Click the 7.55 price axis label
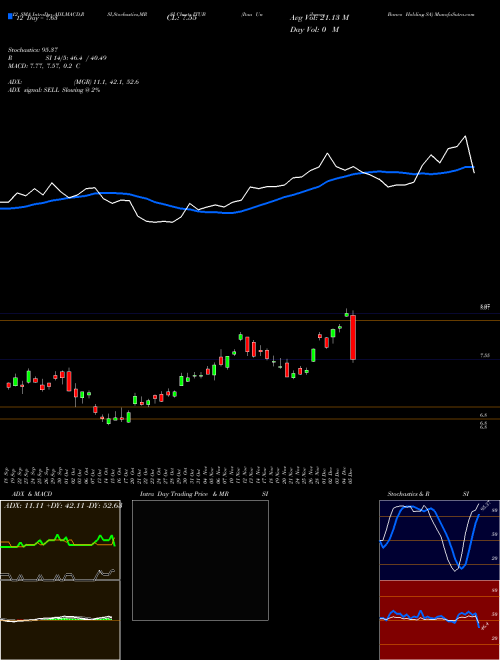Image resolution: width=500 pixels, height=660 pixels. pos(485,356)
